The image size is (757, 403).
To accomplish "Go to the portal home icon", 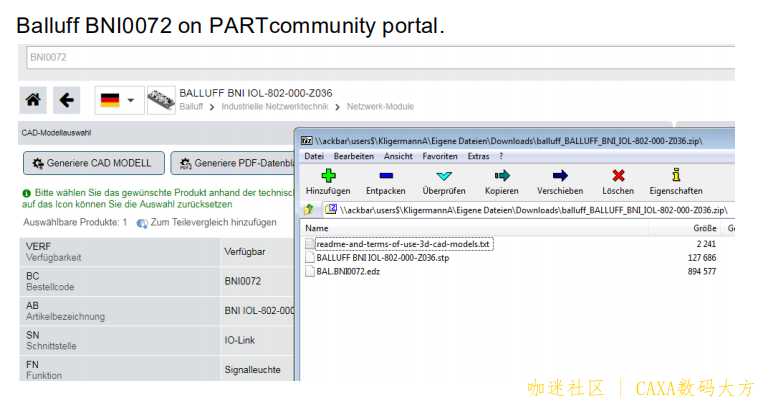I will tap(33, 100).
